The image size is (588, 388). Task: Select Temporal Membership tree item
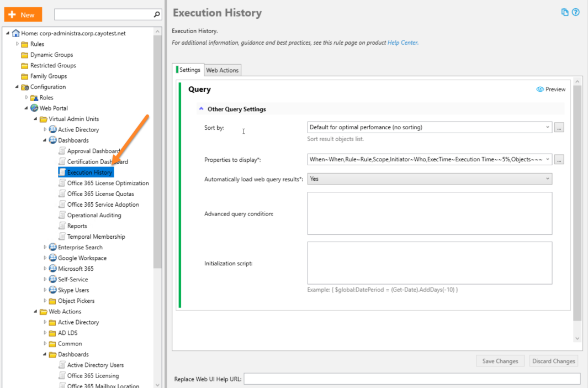click(x=96, y=237)
